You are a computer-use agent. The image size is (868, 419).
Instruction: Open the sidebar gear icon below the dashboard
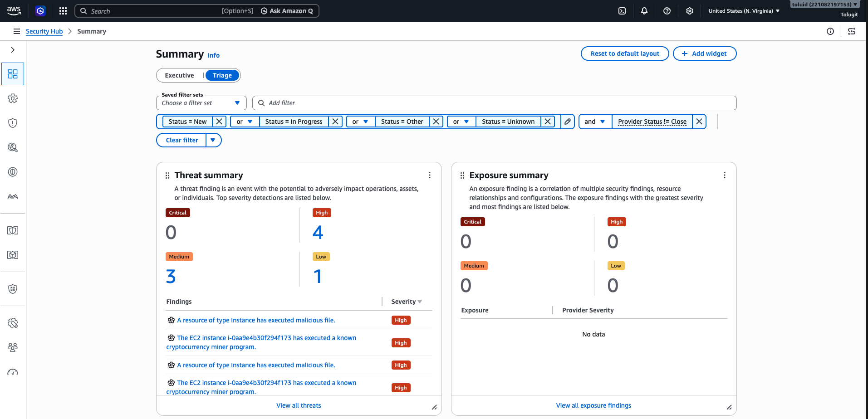13,98
